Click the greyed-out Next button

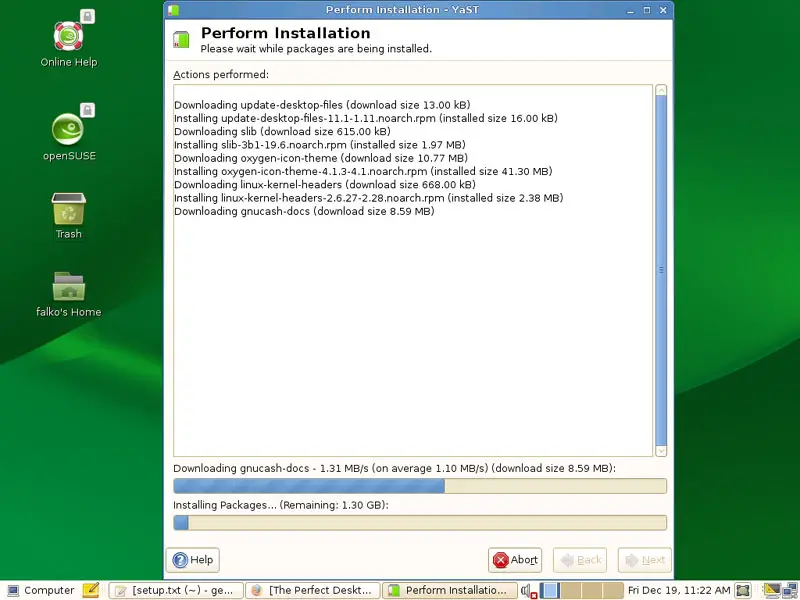[x=645, y=560]
